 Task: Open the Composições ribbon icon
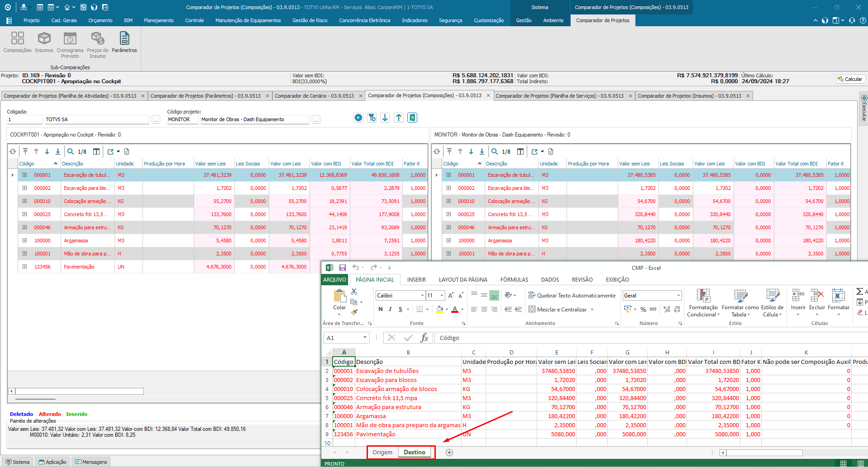tap(17, 42)
